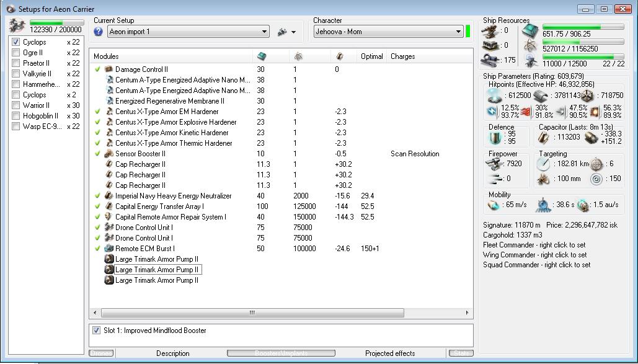Uncheck the first Cyclops x22 drone checkbox

point(17,42)
